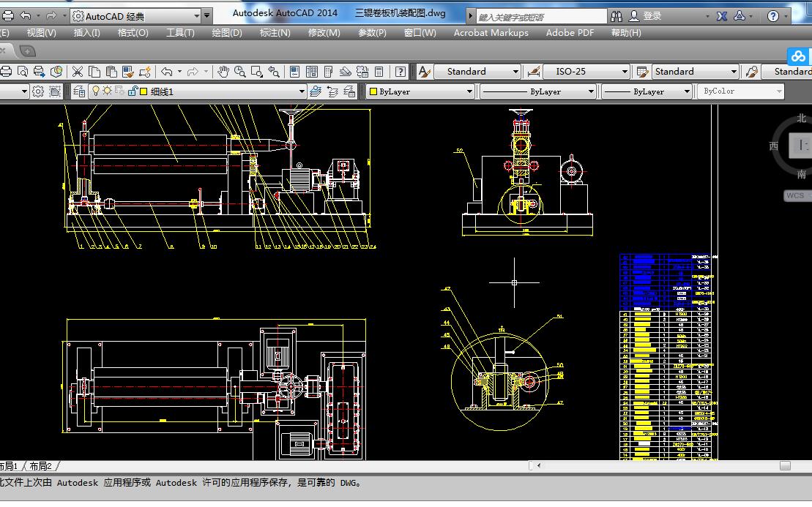Click the keyword search input field
The image size is (812, 507).
(x=540, y=17)
